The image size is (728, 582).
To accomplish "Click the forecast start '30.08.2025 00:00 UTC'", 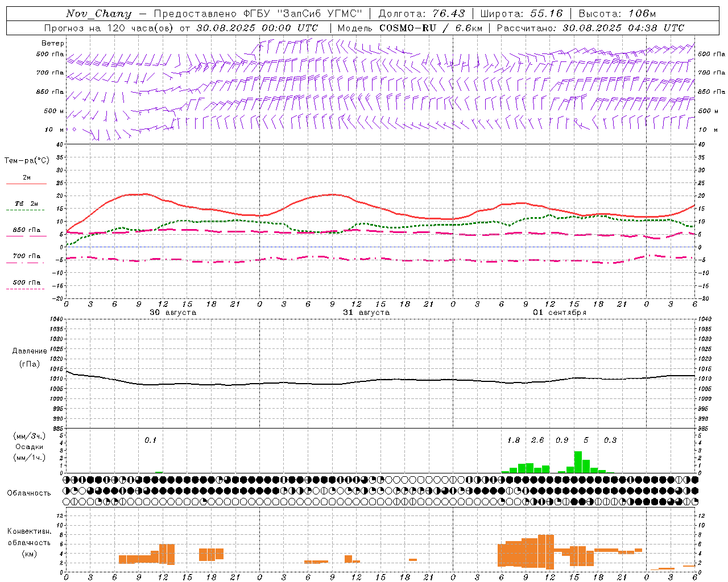I will [x=257, y=28].
